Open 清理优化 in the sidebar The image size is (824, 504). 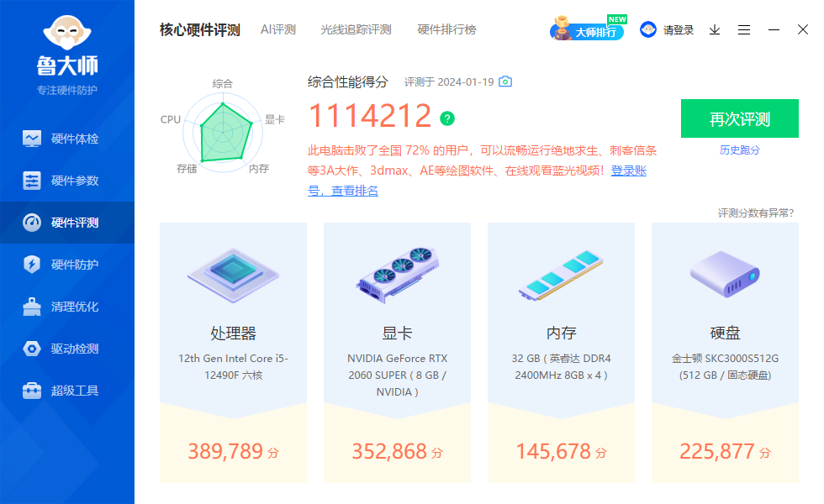point(67,307)
